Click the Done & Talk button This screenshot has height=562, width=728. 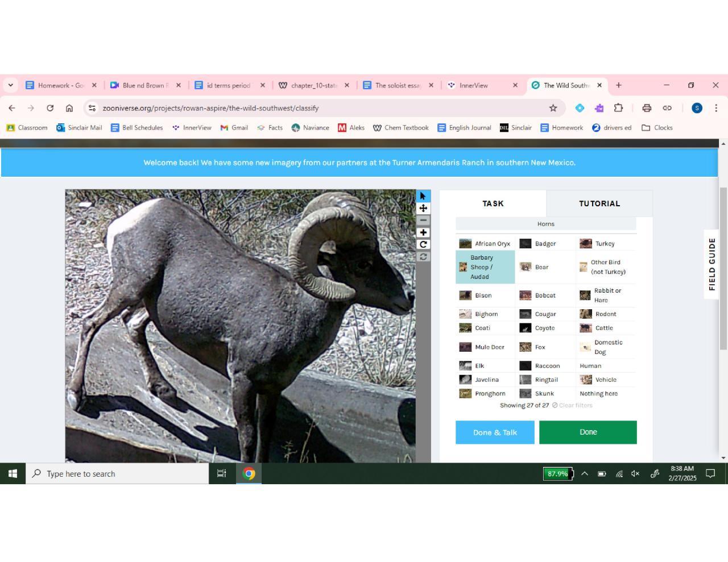495,432
